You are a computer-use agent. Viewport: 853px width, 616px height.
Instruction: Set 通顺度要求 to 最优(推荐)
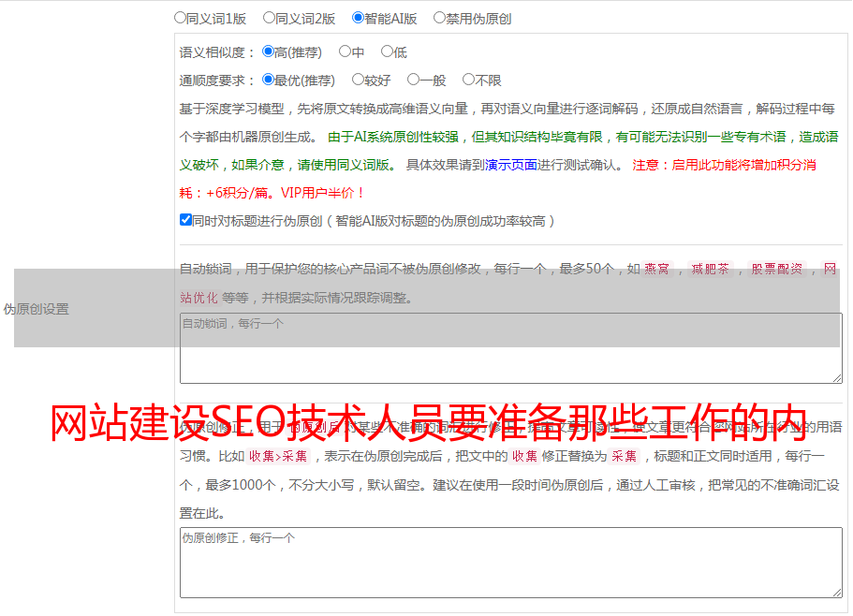point(268,80)
